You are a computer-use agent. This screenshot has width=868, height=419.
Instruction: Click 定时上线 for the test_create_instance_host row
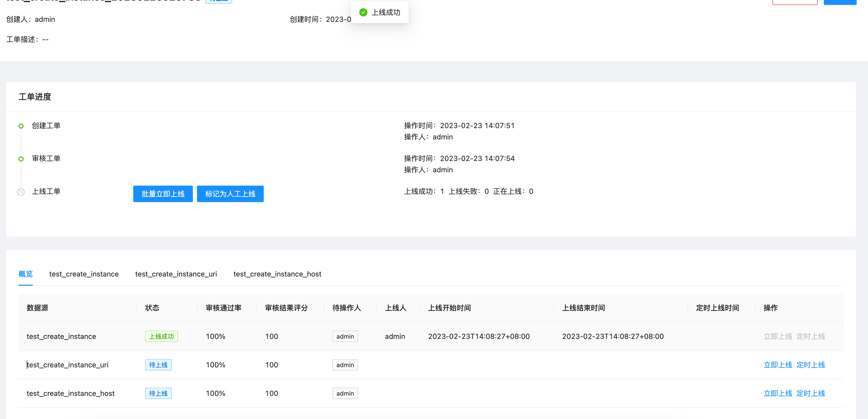811,393
